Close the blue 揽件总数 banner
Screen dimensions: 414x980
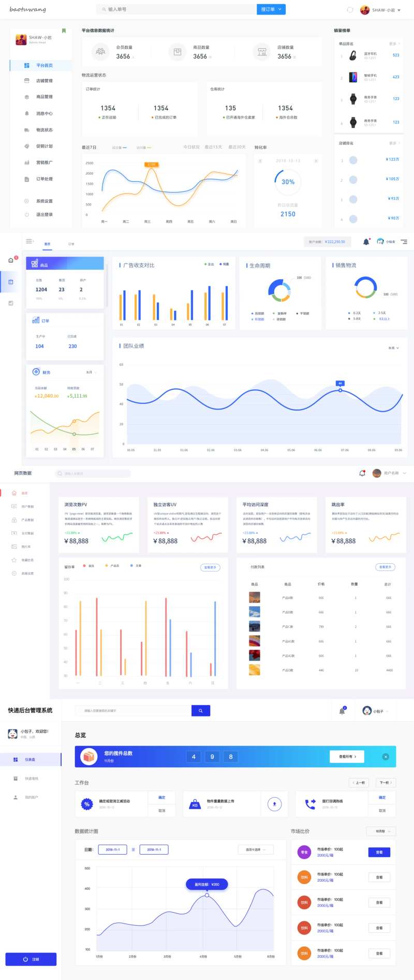(386, 756)
